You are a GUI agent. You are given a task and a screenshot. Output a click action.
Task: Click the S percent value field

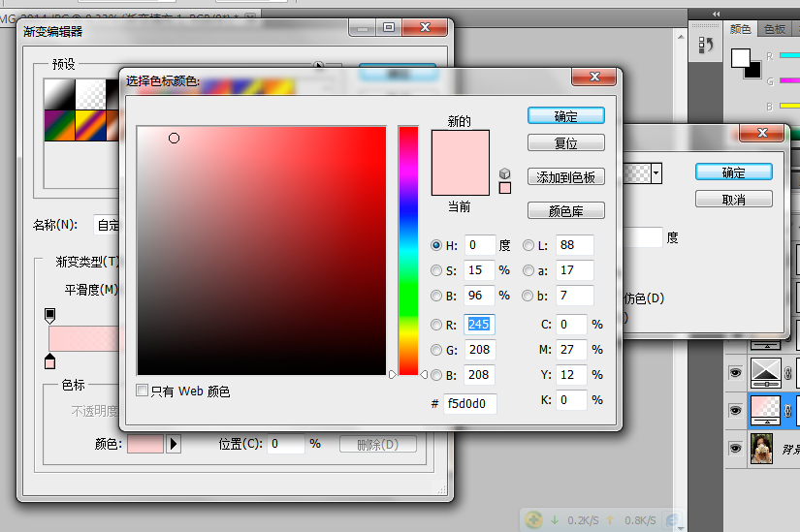pyautogui.click(x=479, y=270)
